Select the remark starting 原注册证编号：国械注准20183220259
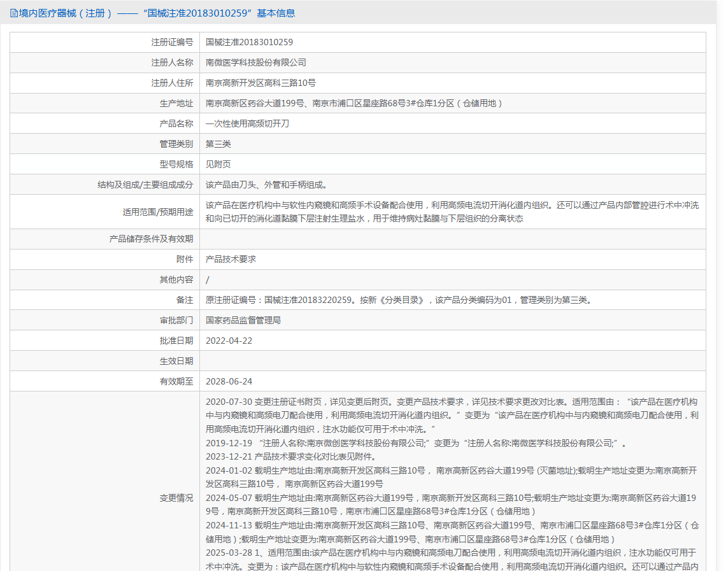The image size is (728, 571). (400, 300)
